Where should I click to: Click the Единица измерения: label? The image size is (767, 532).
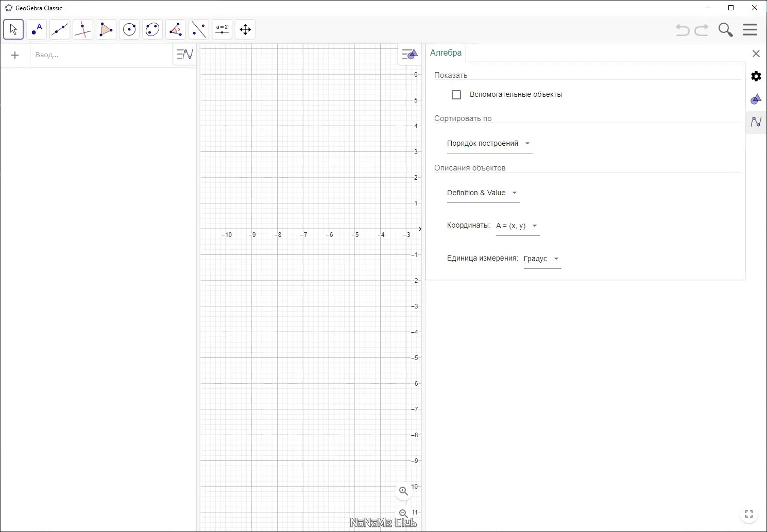(x=483, y=258)
